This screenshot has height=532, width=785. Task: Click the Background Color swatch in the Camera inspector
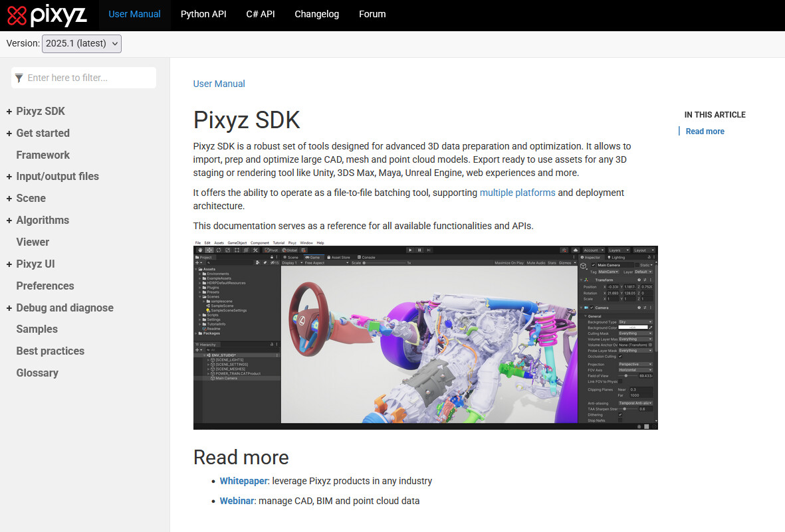pyautogui.click(x=633, y=327)
